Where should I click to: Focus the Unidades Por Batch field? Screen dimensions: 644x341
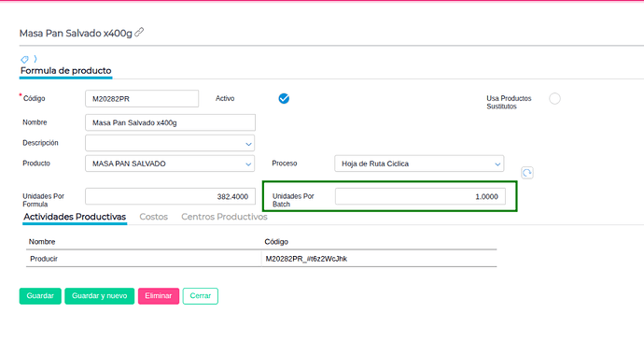pyautogui.click(x=420, y=196)
